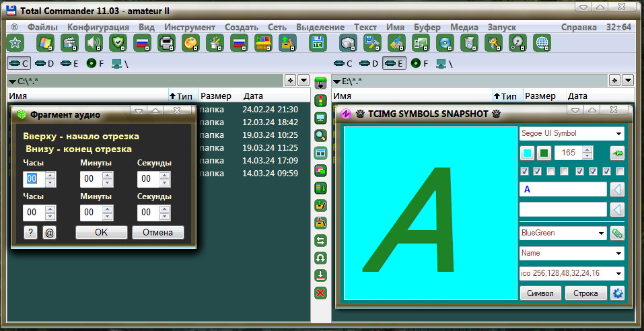Open the movie clapperboard media toolbar icon
Viewport: 644px width, 331px height.
tap(69, 43)
